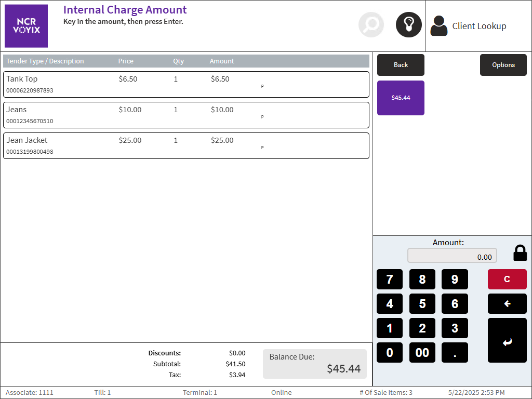This screenshot has width=532, height=399.
Task: Click the Amount input field
Action: tap(452, 256)
